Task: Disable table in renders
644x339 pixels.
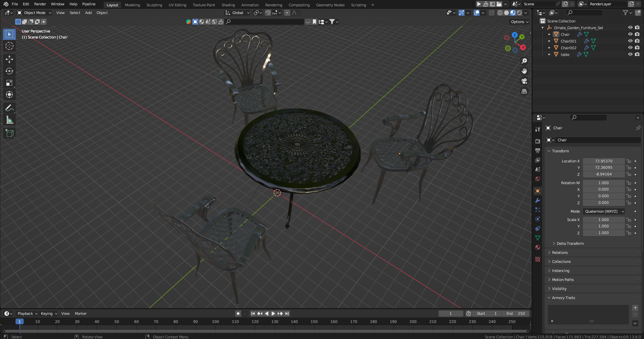Action: (637, 54)
